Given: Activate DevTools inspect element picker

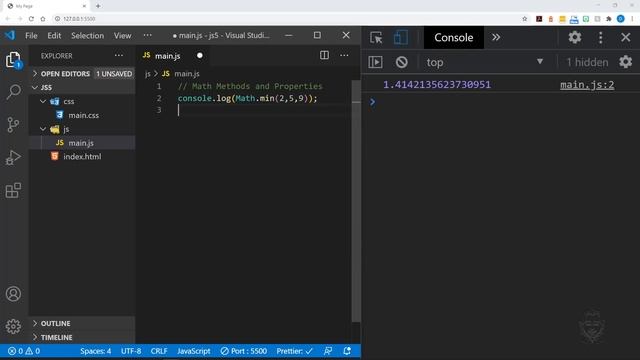Looking at the screenshot, I should tap(376, 38).
